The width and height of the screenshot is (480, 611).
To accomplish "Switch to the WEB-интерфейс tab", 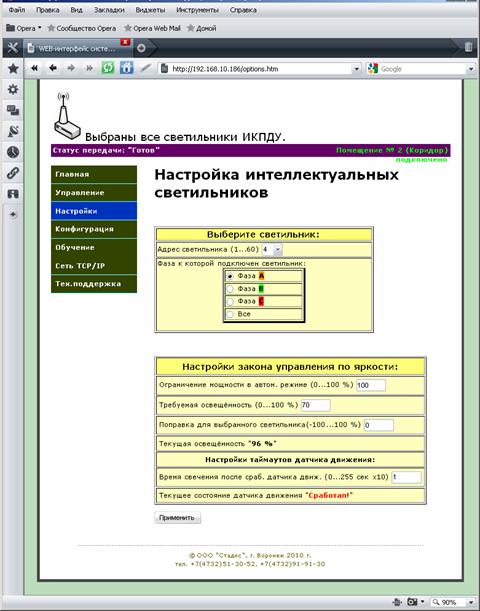I will pyautogui.click(x=77, y=48).
